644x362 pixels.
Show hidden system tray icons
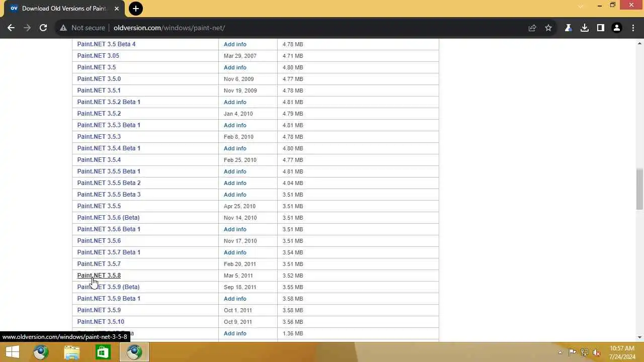560,352
